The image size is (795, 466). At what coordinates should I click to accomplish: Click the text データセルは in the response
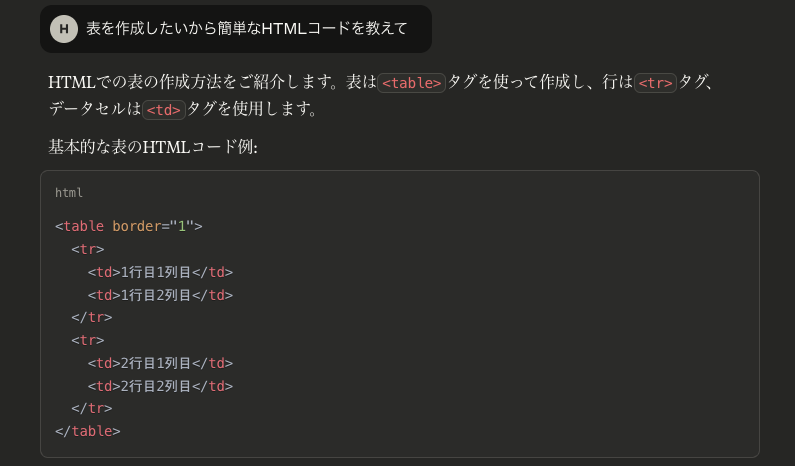pos(95,109)
